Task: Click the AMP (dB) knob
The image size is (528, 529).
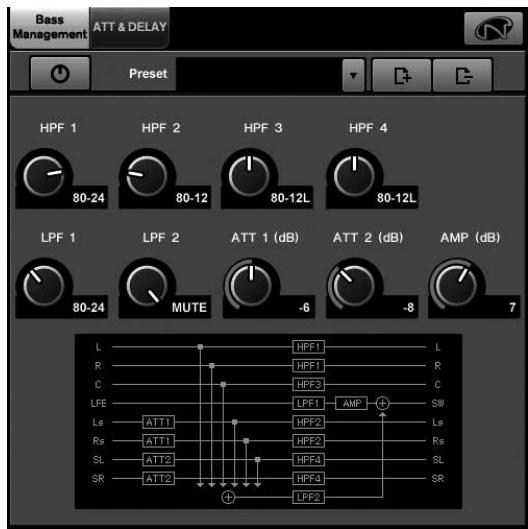Action: coord(456,286)
